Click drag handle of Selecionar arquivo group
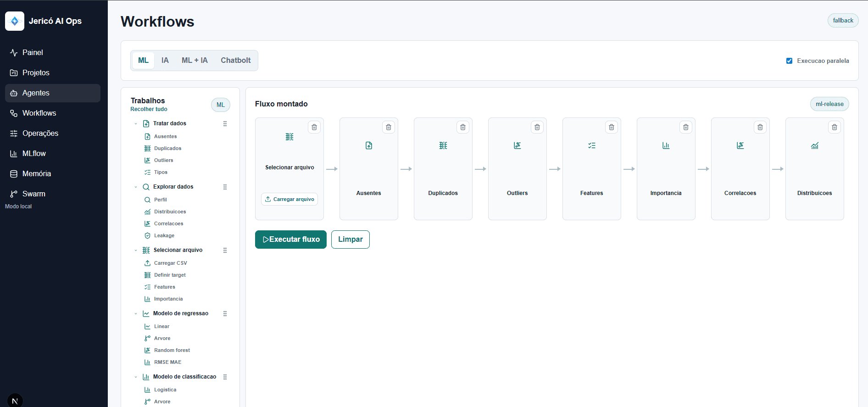 point(225,250)
